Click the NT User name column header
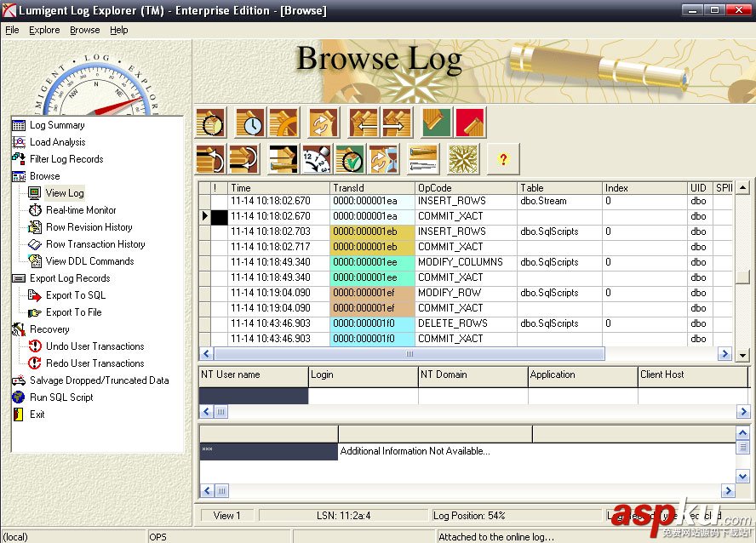Image resolution: width=756 pixels, height=543 pixels. (x=254, y=376)
